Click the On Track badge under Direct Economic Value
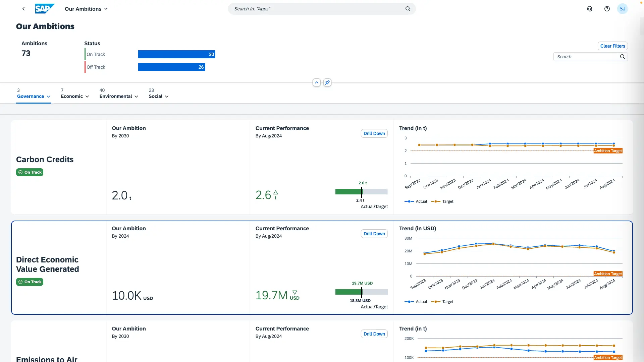The image size is (644, 362). point(30,282)
